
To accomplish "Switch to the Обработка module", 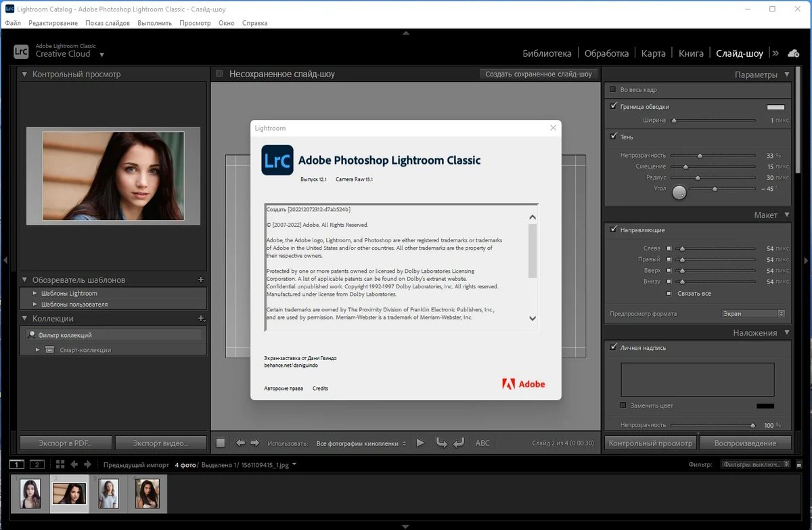I will (606, 53).
